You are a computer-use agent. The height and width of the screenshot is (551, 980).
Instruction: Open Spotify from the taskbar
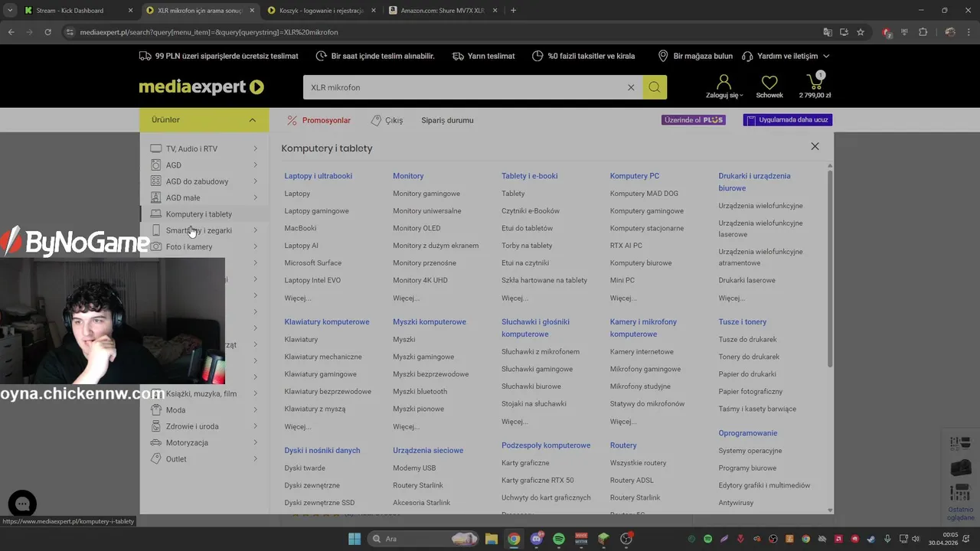coord(559,539)
